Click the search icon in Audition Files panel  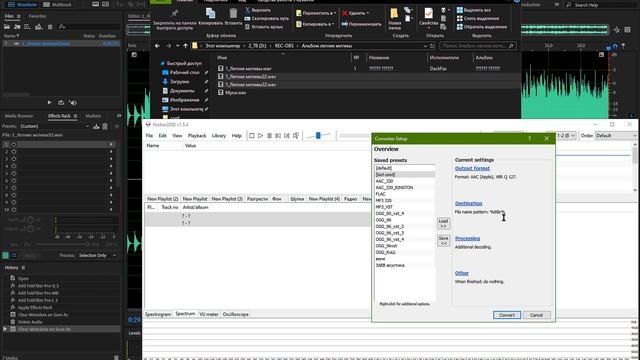pos(62,27)
